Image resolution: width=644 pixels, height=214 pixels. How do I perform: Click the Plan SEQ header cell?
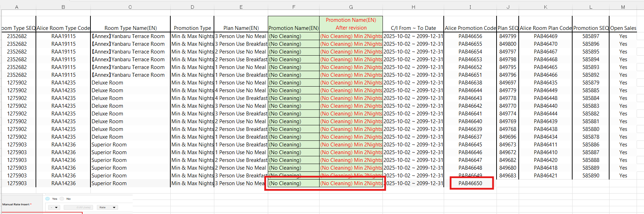(x=508, y=24)
